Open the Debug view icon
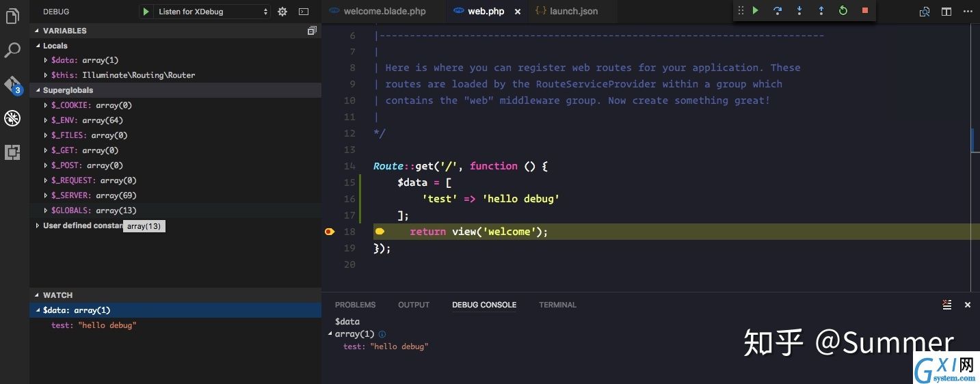Image resolution: width=980 pixels, height=384 pixels. click(x=12, y=118)
